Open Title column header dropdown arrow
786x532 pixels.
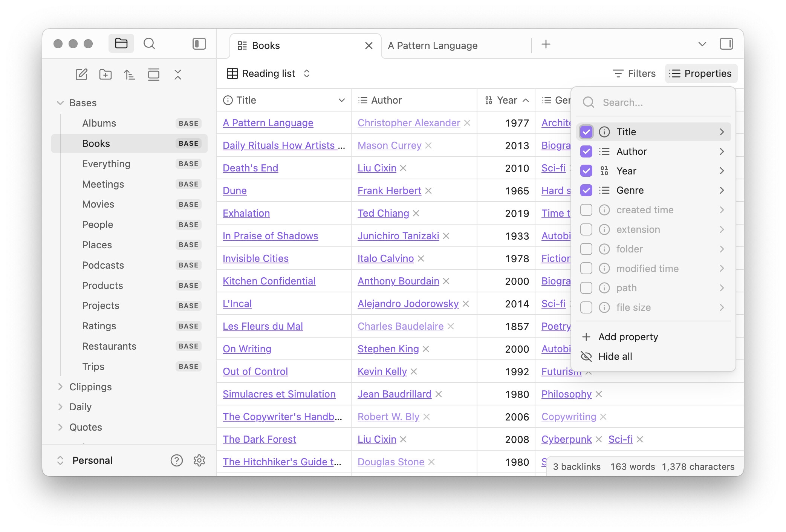click(341, 100)
